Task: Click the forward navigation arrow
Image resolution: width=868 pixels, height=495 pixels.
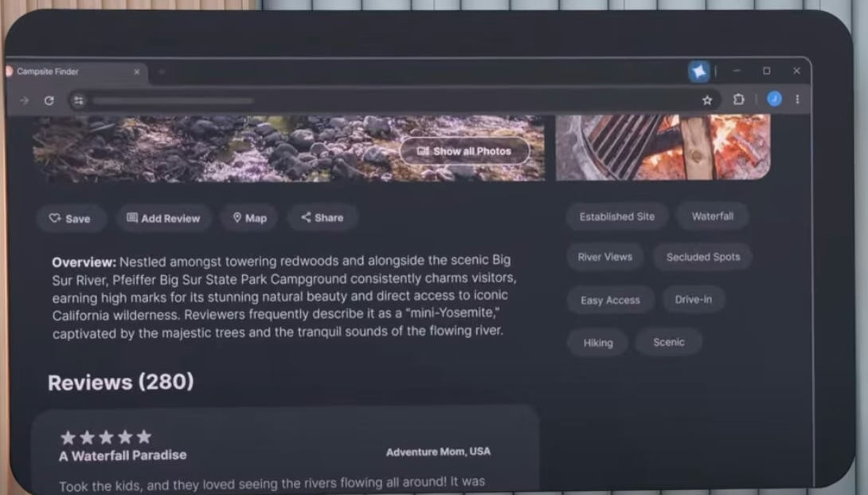Action: 25,100
